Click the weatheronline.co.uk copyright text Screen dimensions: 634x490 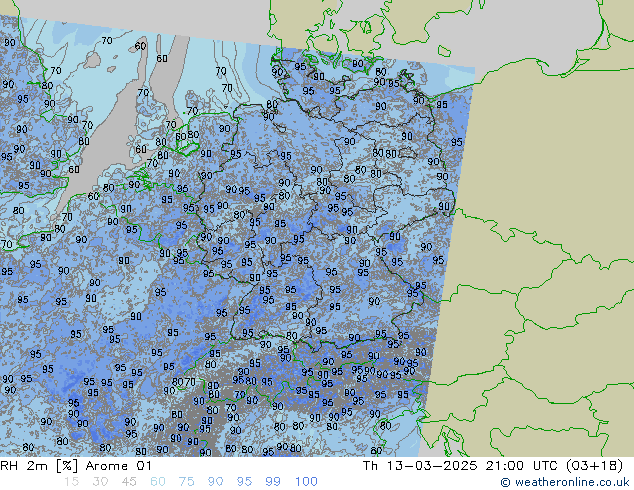click(x=565, y=482)
